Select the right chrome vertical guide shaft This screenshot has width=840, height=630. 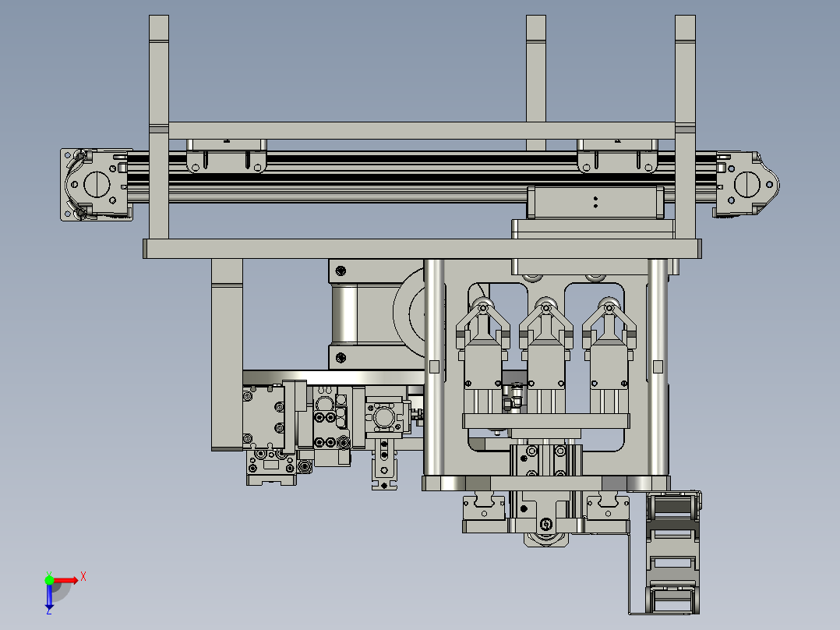point(658,367)
